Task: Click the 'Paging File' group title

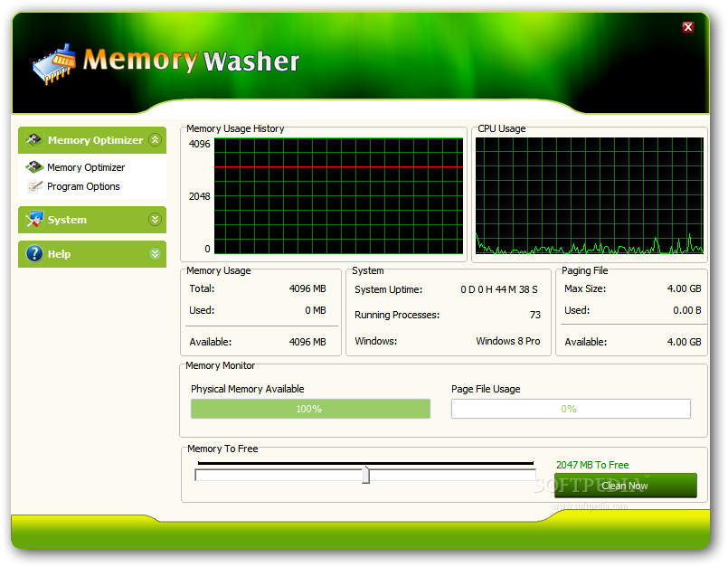Action: pos(584,270)
